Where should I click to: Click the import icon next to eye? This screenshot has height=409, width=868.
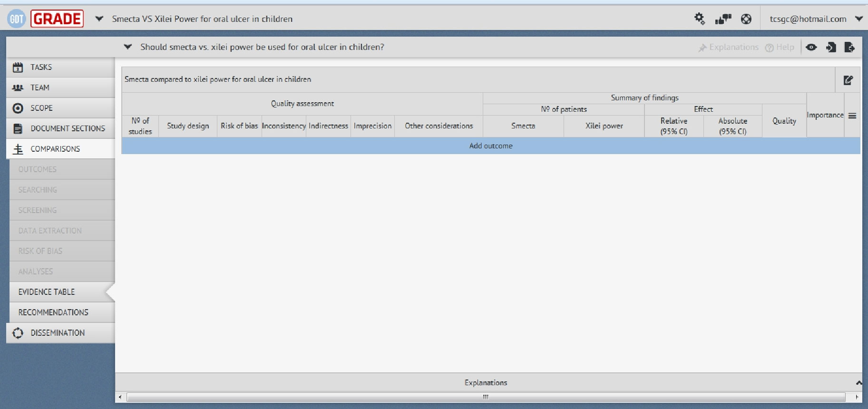click(x=831, y=47)
